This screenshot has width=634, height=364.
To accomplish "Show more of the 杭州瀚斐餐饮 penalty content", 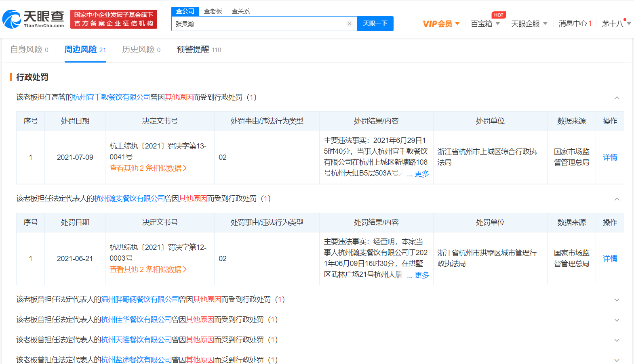I will [x=422, y=275].
